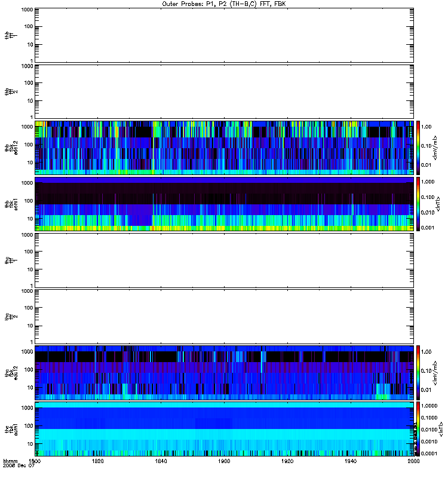Click the plot title 'Outer Probes: P1, P2 (TH-B,C) FFT, FBK'

224,4
